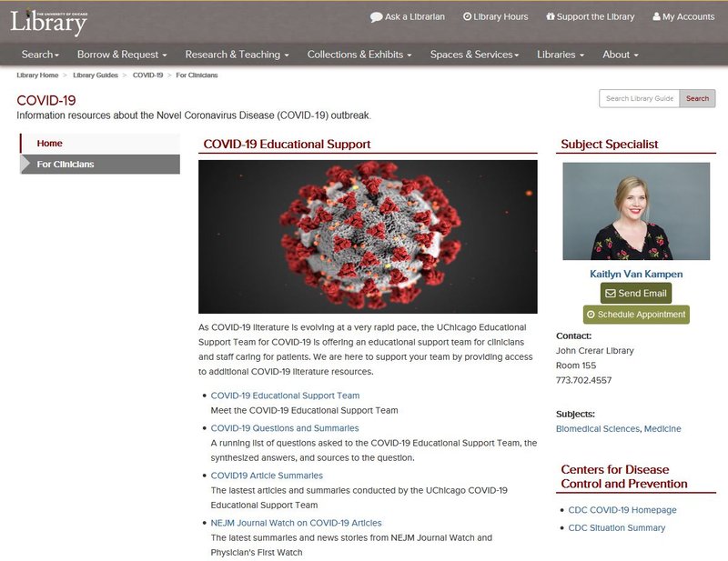Screen dimensions: 728x561
Task: Open the Medicine subject link
Action: (x=662, y=429)
